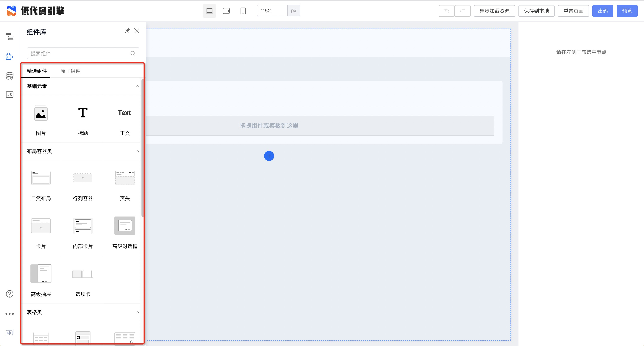Screen dimensions: 644x346
Task: Open the data source panel
Action: click(9, 76)
